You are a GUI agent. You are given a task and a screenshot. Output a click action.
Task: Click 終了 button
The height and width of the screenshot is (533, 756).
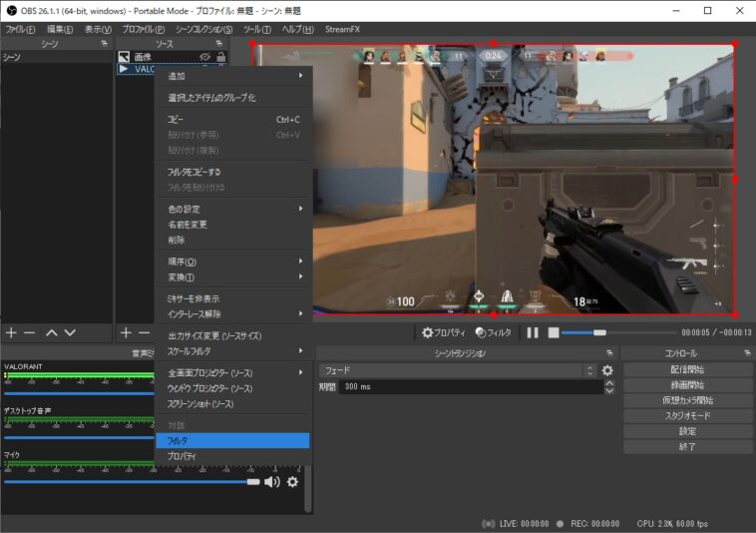tap(687, 446)
